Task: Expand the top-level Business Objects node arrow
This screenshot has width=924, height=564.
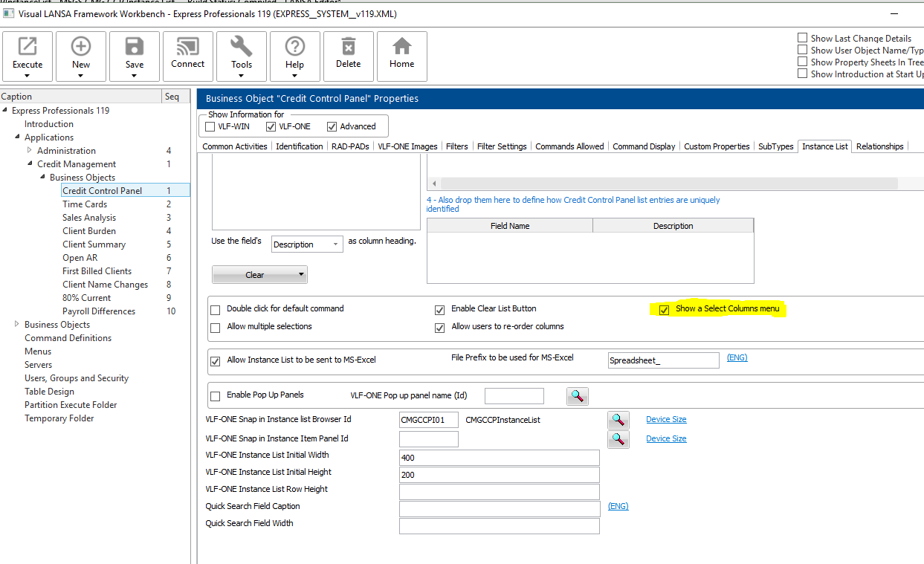Action: tap(18, 325)
